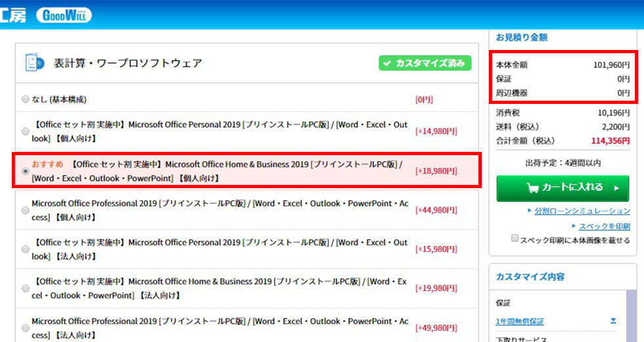This screenshot has width=644, height=342.
Task: Click the [+19,980円] price label
Action: pos(436,288)
